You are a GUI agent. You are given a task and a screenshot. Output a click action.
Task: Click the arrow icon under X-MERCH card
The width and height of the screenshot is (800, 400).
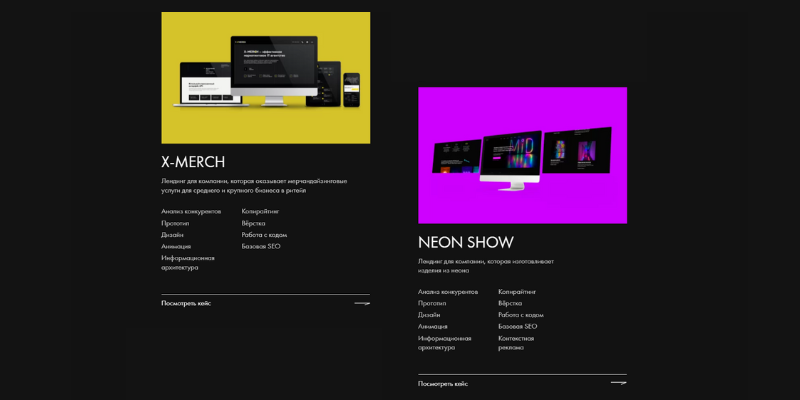[362, 302]
